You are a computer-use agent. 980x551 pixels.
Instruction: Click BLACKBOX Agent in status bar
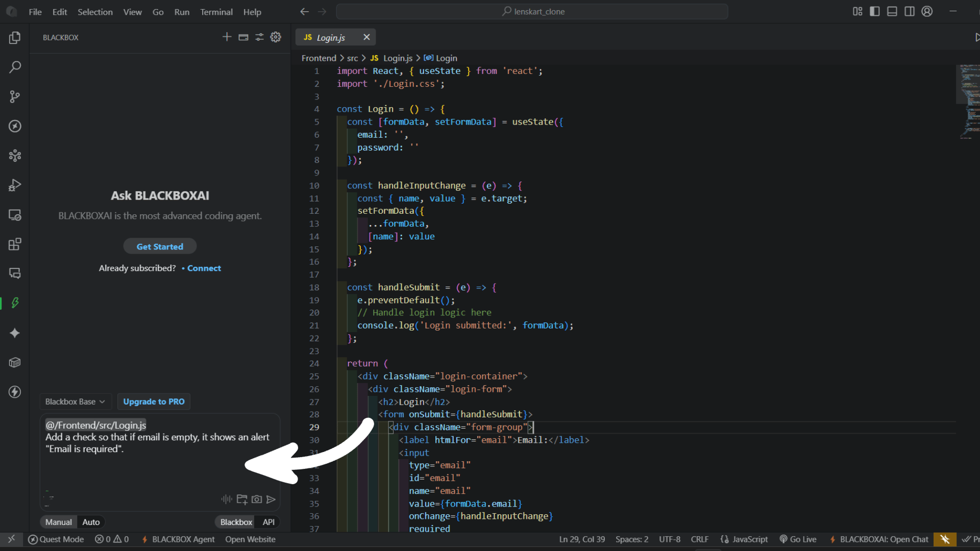pyautogui.click(x=178, y=539)
